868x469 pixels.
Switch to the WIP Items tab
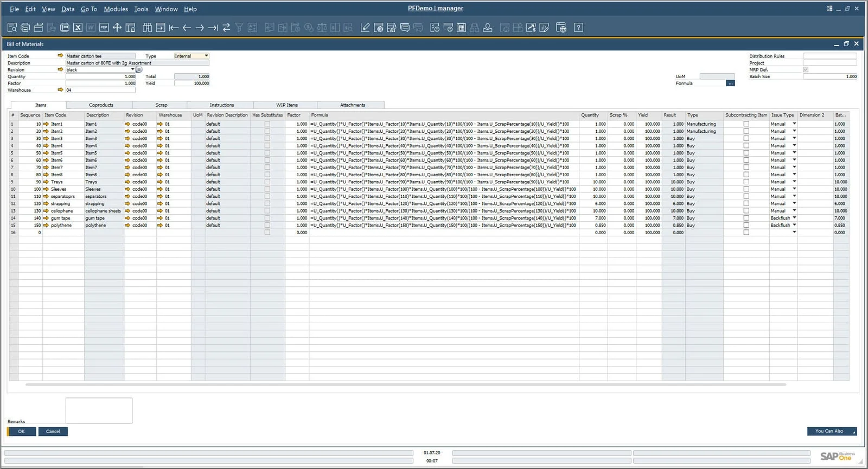(286, 105)
